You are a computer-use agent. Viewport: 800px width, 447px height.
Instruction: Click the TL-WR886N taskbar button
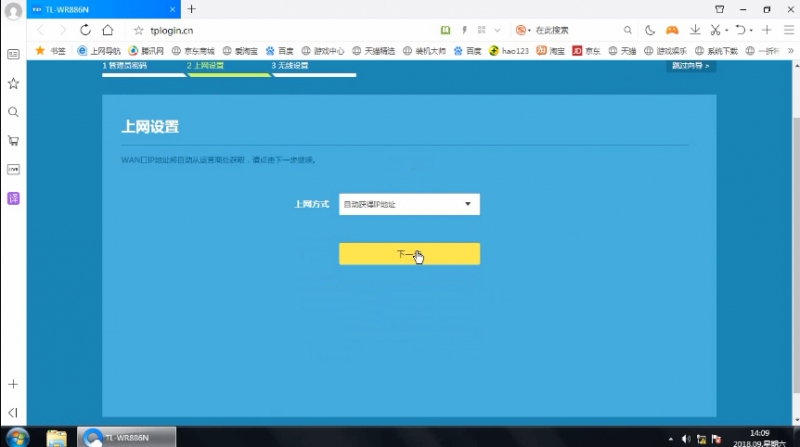[x=127, y=437]
